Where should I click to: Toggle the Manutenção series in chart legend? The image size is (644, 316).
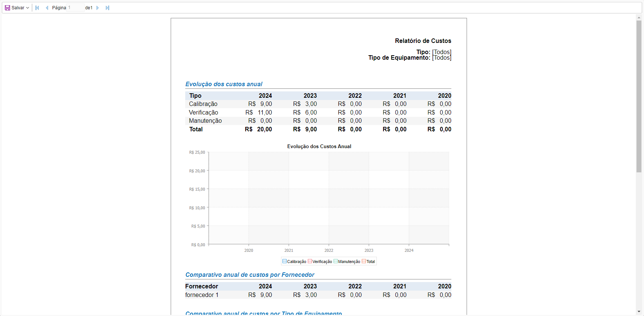(x=347, y=262)
